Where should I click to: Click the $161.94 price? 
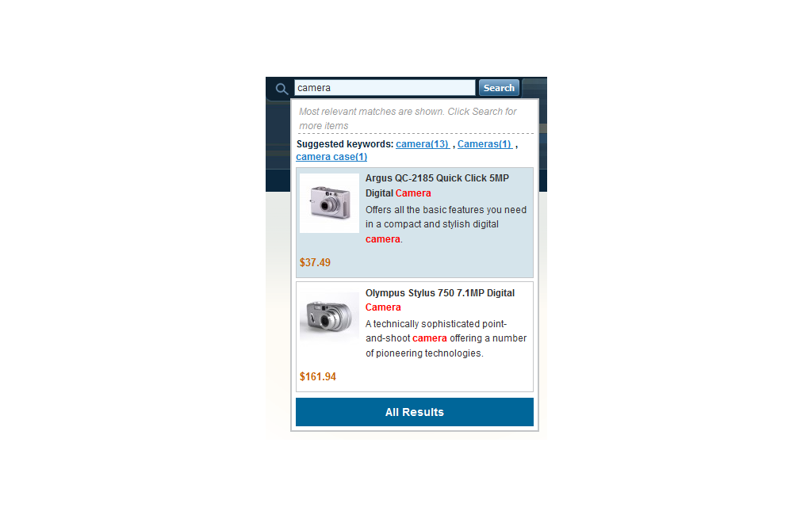(317, 377)
